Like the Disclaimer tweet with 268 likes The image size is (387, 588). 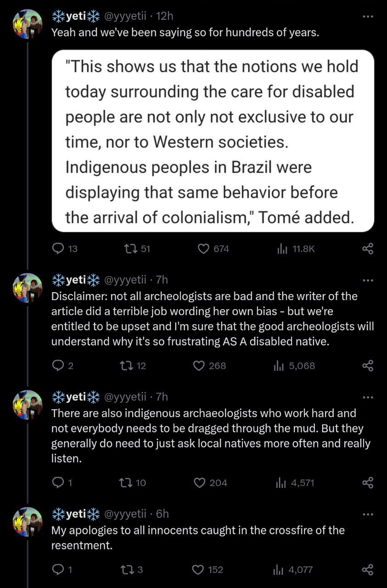coord(198,366)
